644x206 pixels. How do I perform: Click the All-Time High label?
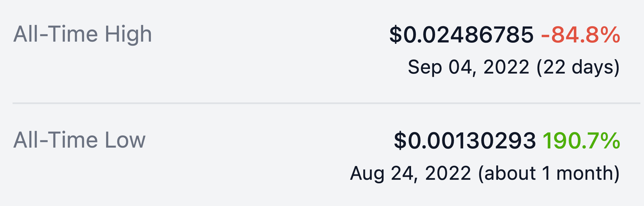(x=82, y=34)
